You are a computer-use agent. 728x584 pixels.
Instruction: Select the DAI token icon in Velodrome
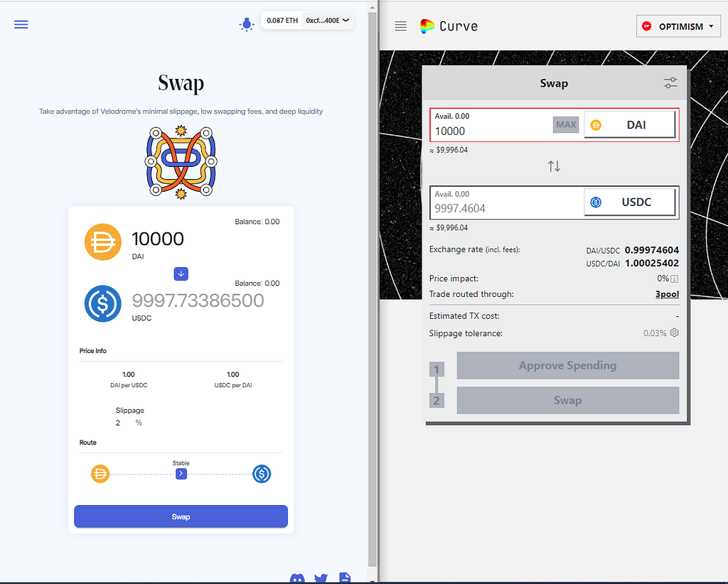pyautogui.click(x=103, y=242)
